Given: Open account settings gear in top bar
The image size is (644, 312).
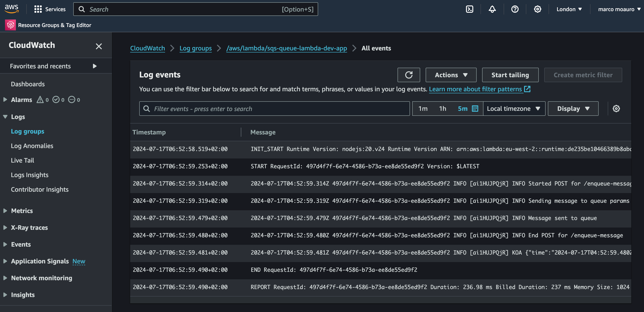Looking at the screenshot, I should click(x=537, y=9).
